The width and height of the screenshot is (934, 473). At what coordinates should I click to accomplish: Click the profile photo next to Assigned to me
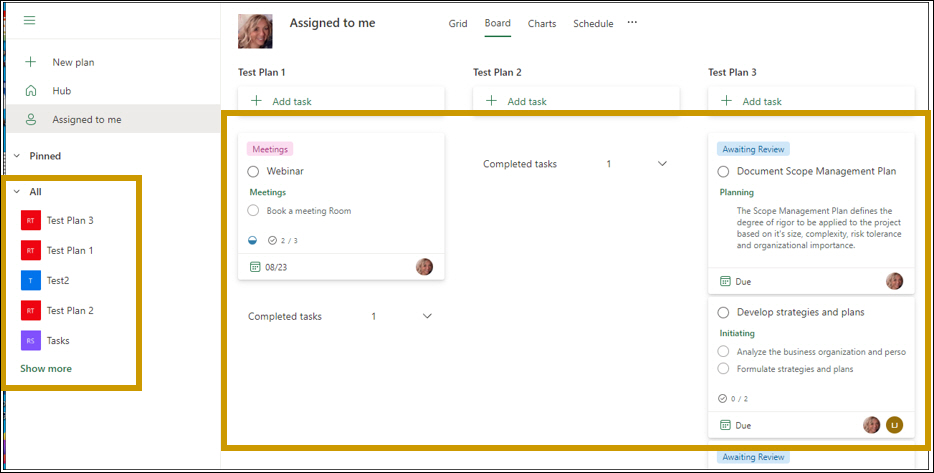(255, 31)
